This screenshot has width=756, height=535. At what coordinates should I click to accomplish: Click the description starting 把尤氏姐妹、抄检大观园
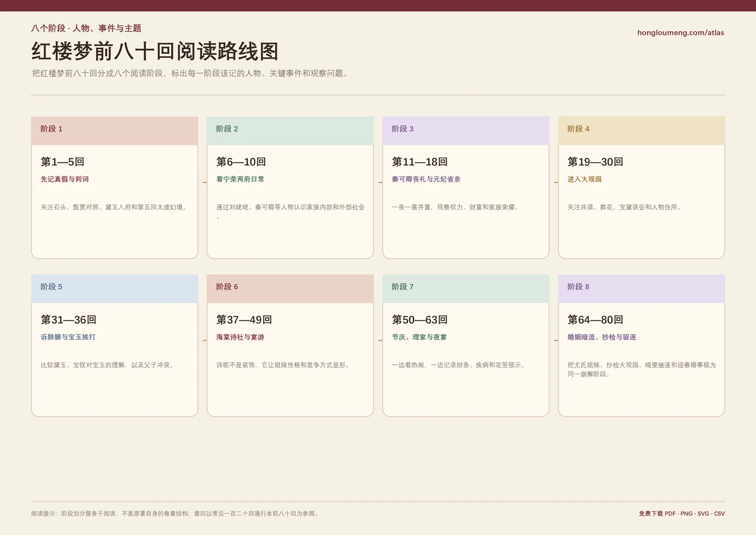click(642, 369)
